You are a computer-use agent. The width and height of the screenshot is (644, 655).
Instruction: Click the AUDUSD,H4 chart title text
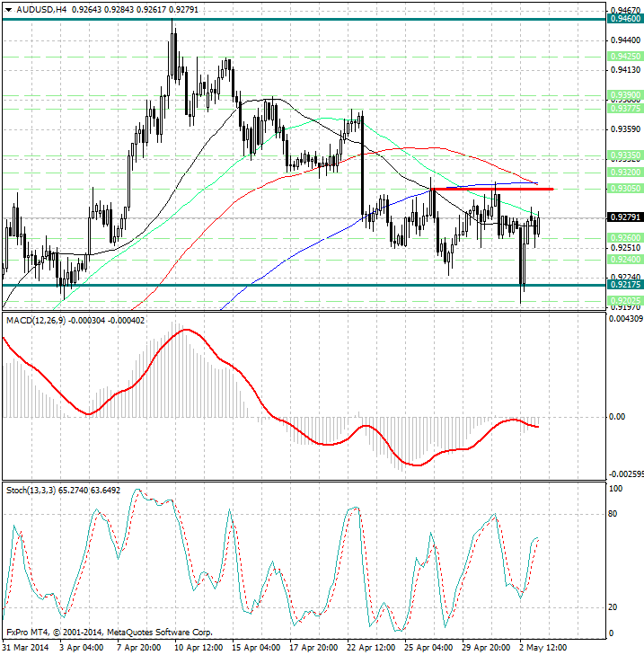[x=36, y=10]
